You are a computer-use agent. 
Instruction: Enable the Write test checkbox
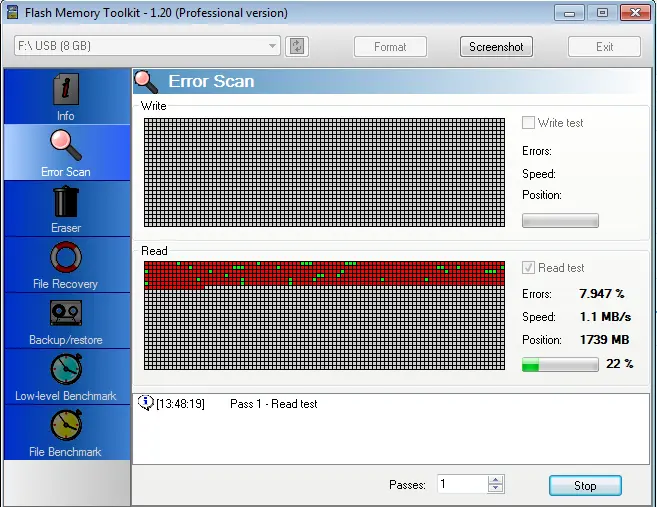point(528,123)
